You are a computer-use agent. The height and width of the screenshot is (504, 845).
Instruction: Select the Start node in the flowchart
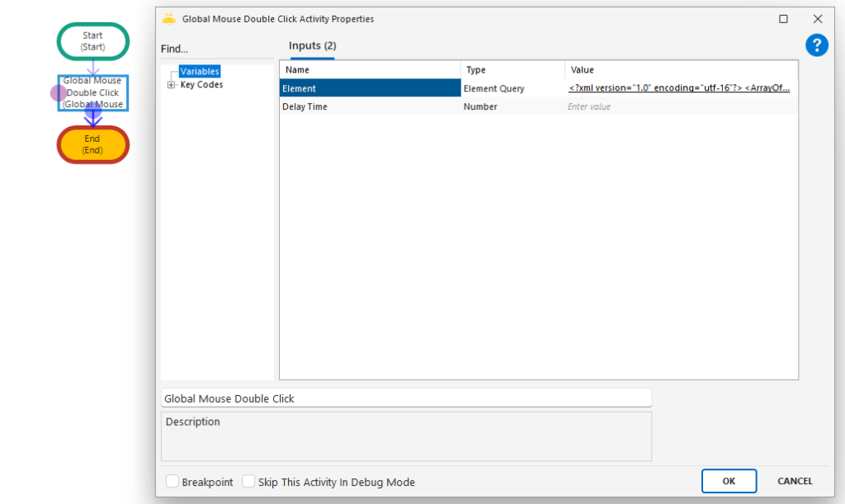92,41
